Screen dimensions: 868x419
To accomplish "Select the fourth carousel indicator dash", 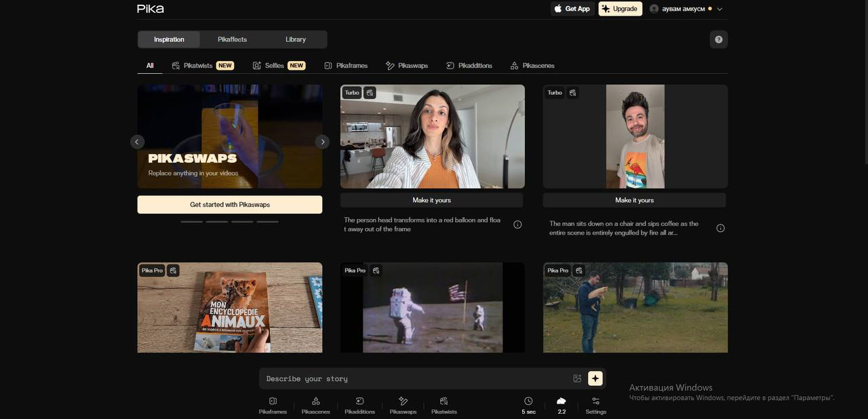I will click(x=267, y=222).
